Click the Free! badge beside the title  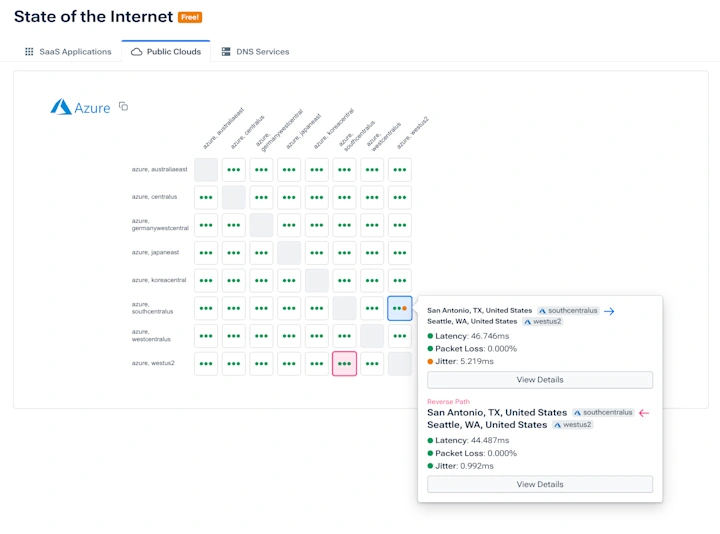(190, 17)
